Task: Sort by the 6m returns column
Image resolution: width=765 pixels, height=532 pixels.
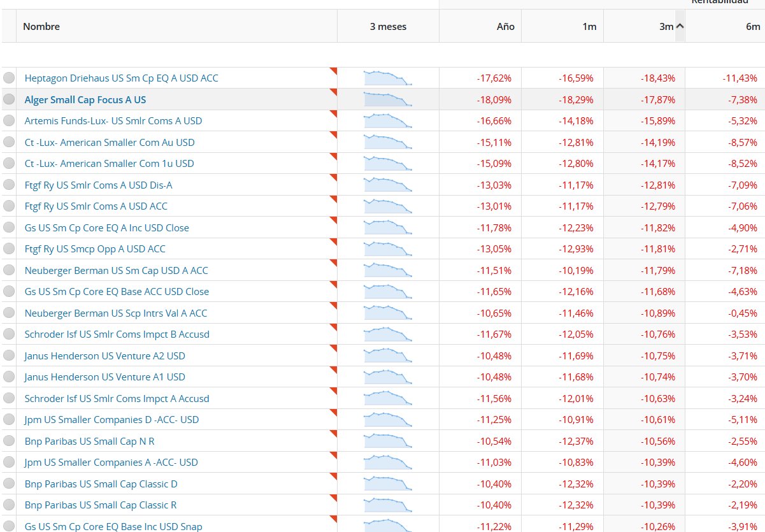Action: click(754, 27)
